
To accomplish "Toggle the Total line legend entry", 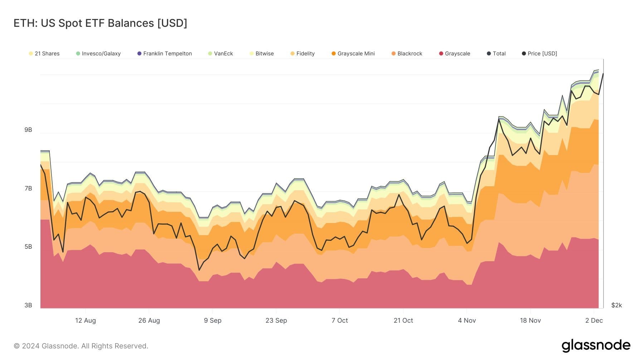I will (x=496, y=54).
